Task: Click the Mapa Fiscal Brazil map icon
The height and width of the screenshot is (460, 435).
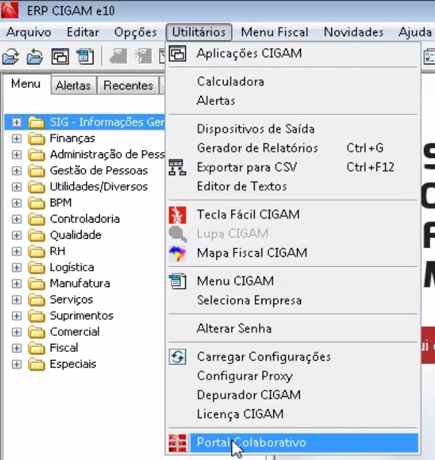Action: pyautogui.click(x=177, y=253)
